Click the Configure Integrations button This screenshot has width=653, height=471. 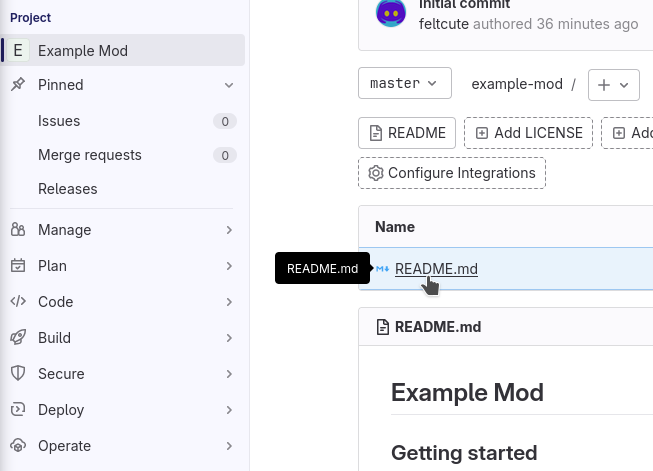tap(451, 173)
